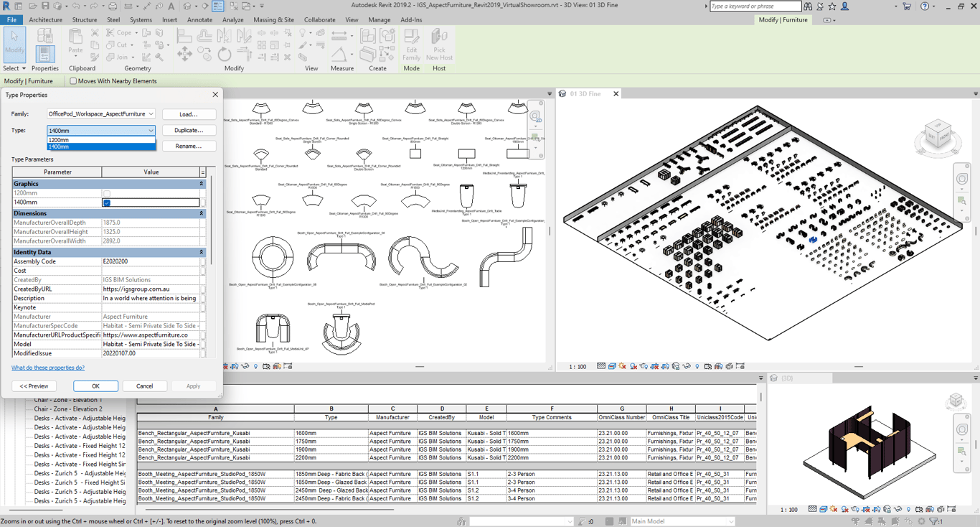Click the search keyword input field
The width and height of the screenshot is (980, 527).
click(754, 6)
